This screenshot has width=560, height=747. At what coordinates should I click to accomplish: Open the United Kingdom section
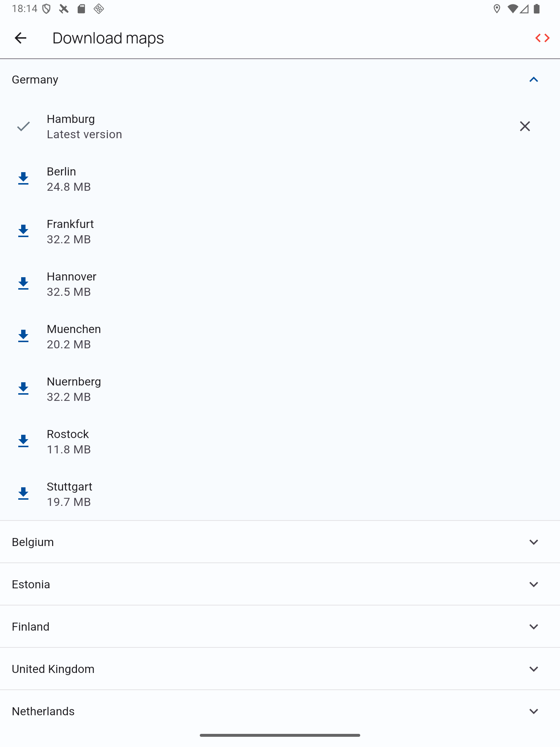[x=533, y=669]
